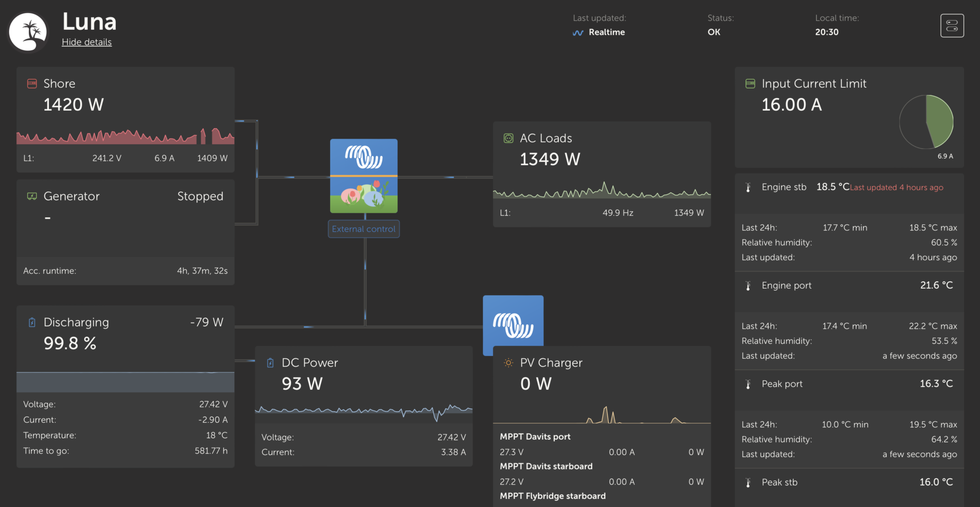The image size is (980, 507).
Task: Click the Discharging battery icon
Action: (x=32, y=322)
